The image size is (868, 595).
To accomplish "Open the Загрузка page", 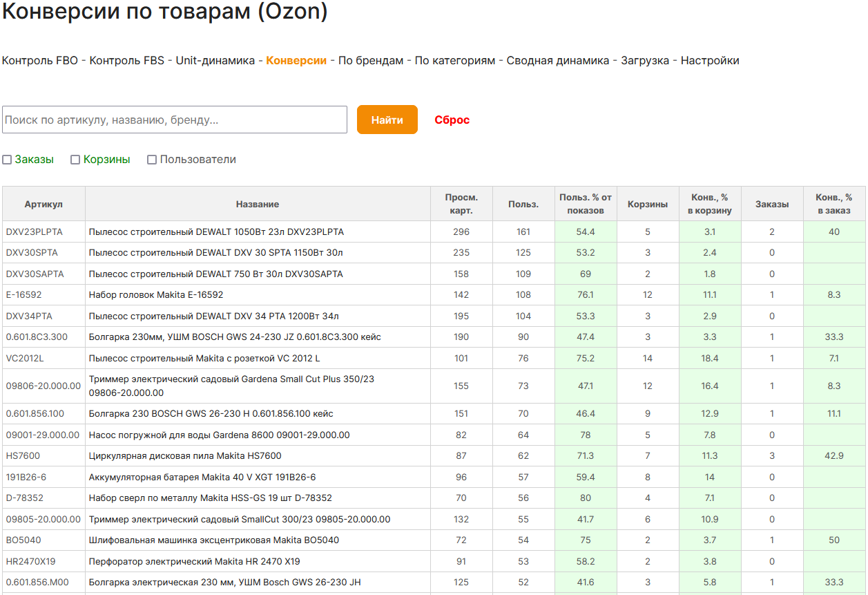I will click(x=645, y=61).
